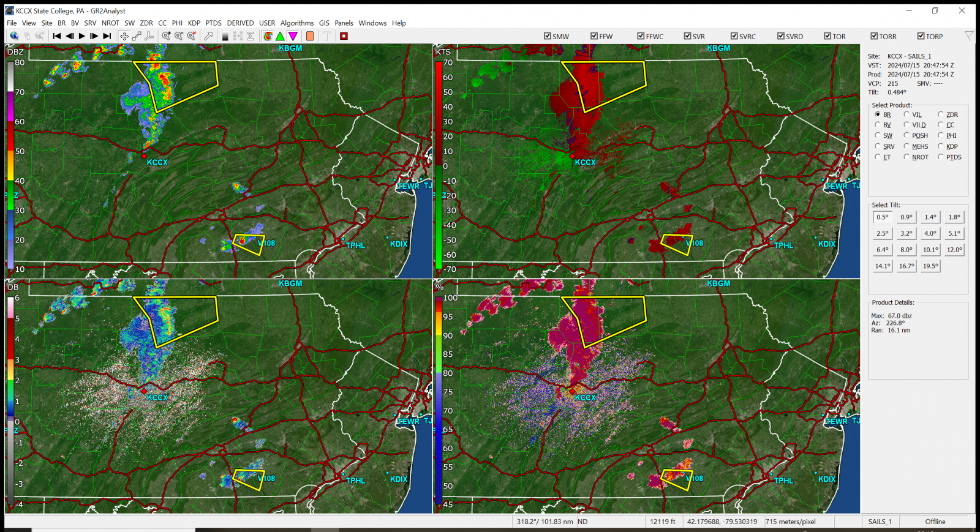Select the 1.4° tilt button
This screenshot has height=532, width=980.
(930, 217)
